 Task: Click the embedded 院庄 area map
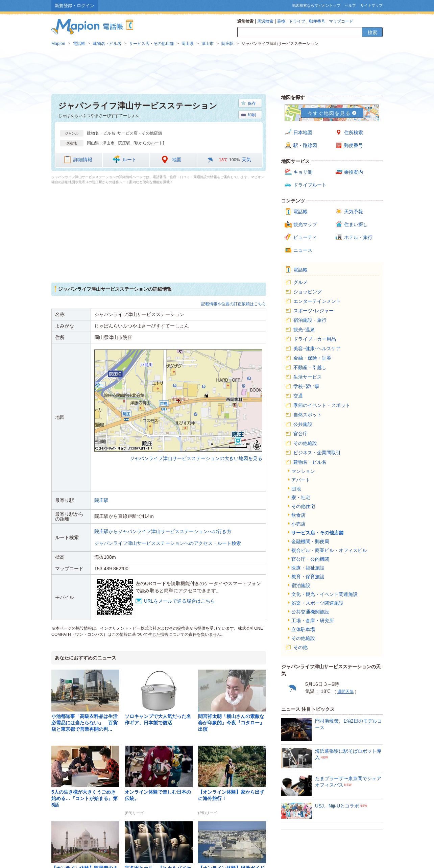(x=178, y=400)
